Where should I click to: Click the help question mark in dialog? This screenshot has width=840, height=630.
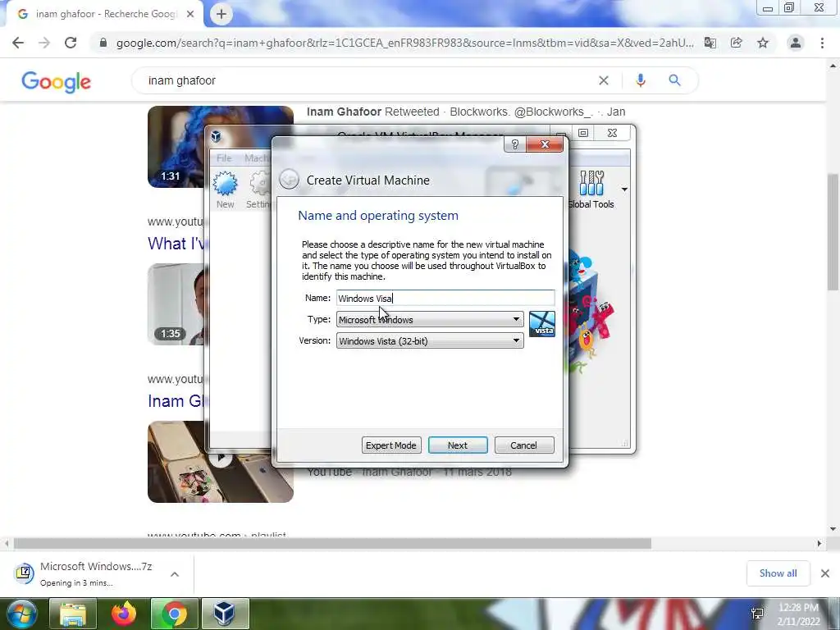515,144
